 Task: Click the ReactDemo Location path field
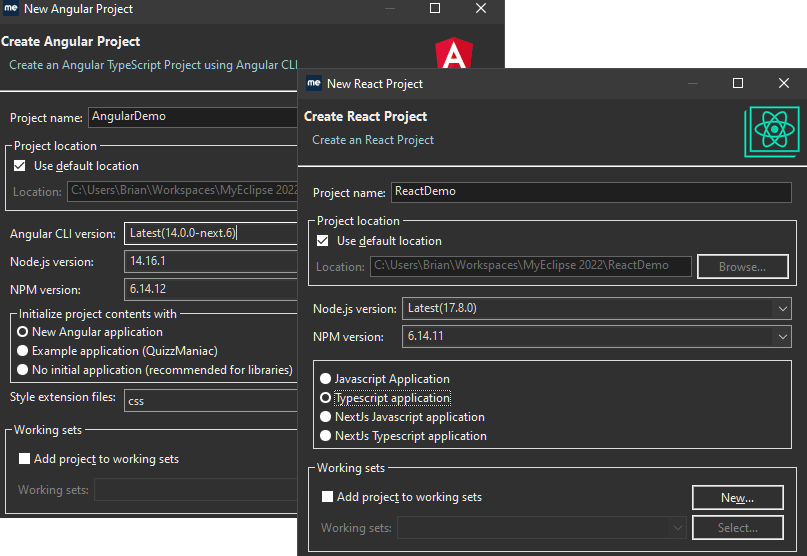click(531, 266)
